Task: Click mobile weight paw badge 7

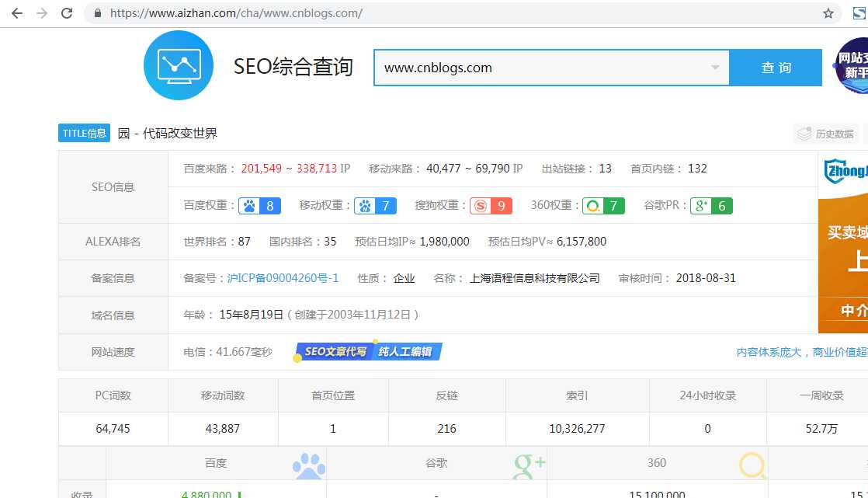Action: [375, 206]
